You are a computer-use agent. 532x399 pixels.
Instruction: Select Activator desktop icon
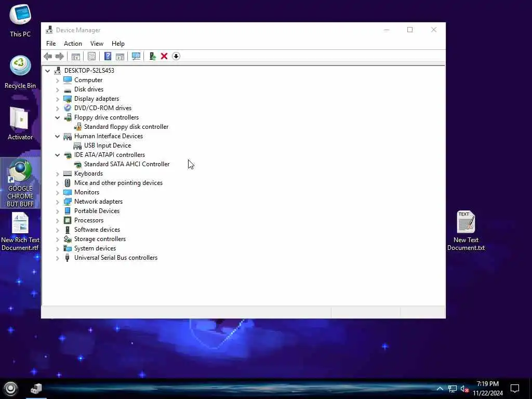coord(20,124)
